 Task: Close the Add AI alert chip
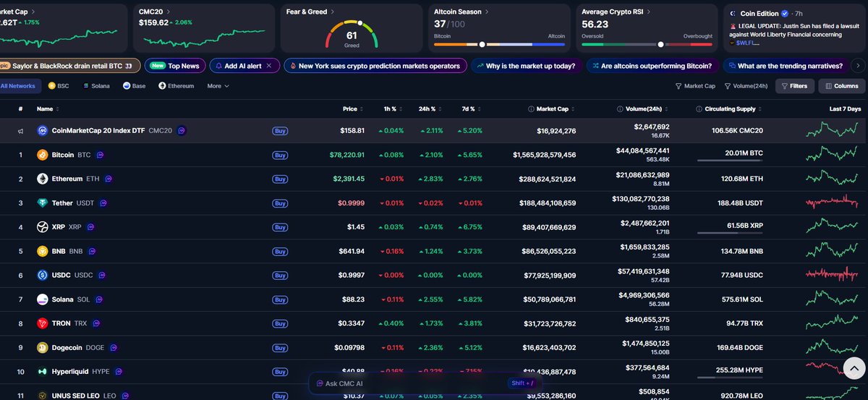269,66
